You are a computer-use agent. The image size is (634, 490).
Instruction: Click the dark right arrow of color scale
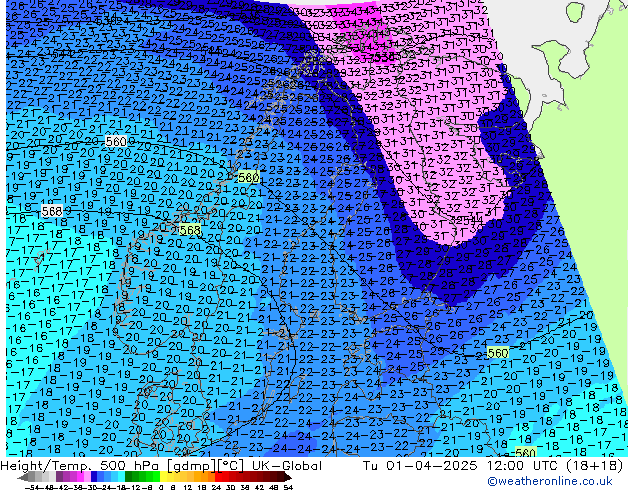[288, 477]
